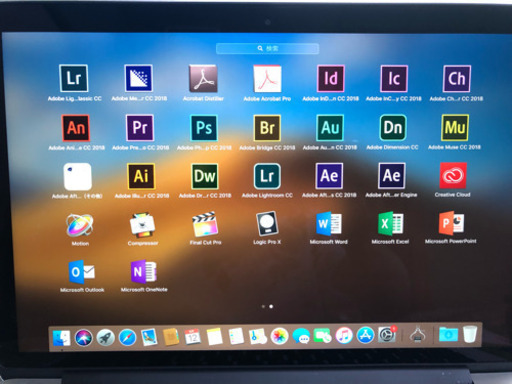Open Adobe Lightroom CC

pyautogui.click(x=267, y=176)
